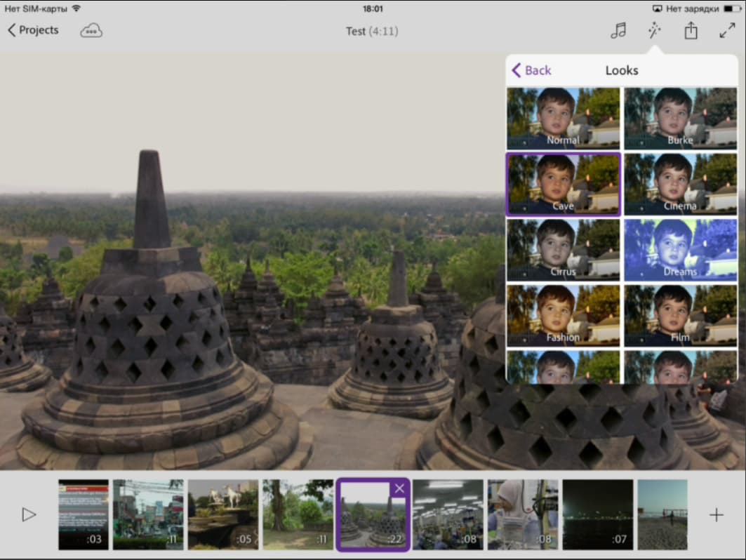Tap the AirPlay screen mirroring icon
Screen dimensions: 746x560
point(657,8)
